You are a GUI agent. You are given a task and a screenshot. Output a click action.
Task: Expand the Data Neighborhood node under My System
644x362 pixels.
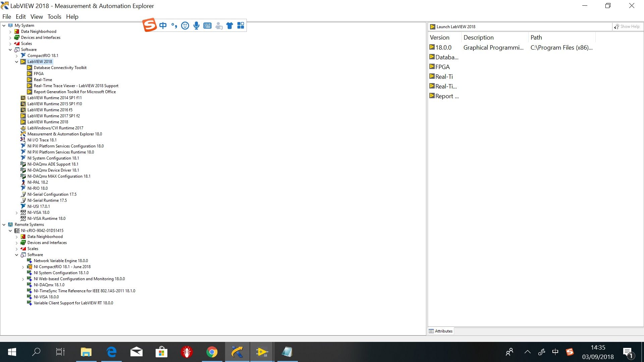tap(10, 32)
